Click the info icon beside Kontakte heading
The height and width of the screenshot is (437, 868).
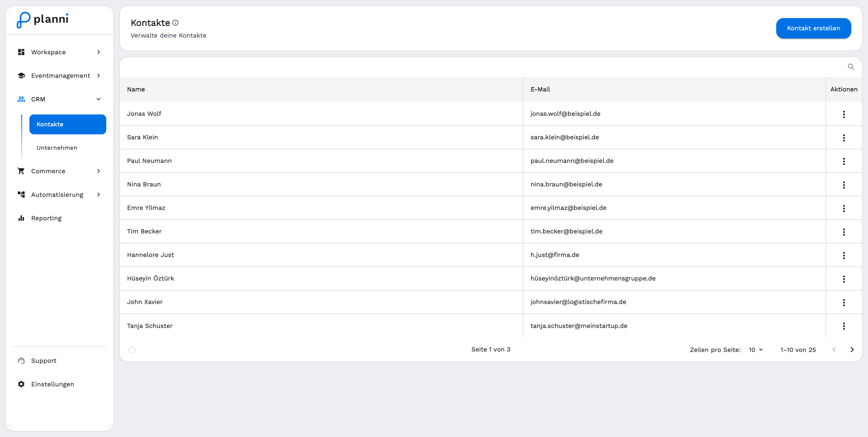[175, 23]
